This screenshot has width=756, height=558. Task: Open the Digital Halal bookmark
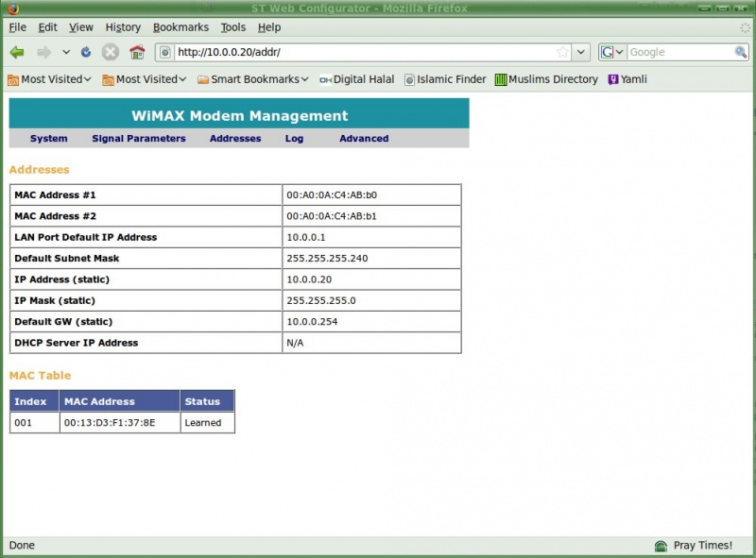pyautogui.click(x=357, y=79)
